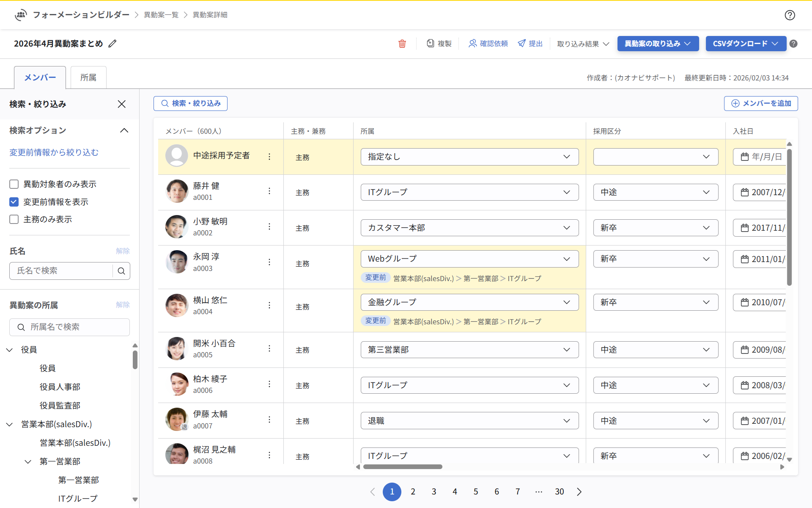This screenshot has width=812, height=508.
Task: Open the 取り込み結果 dropdown
Action: [x=582, y=44]
